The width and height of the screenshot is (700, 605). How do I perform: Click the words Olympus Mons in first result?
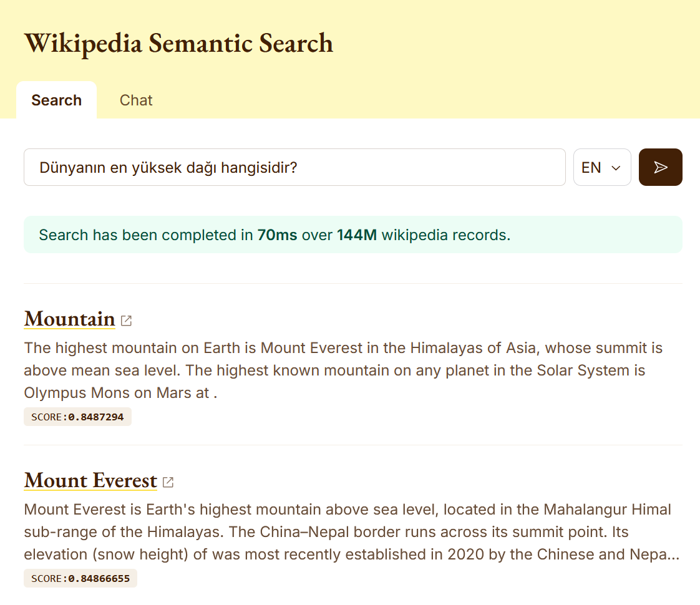pos(69,394)
